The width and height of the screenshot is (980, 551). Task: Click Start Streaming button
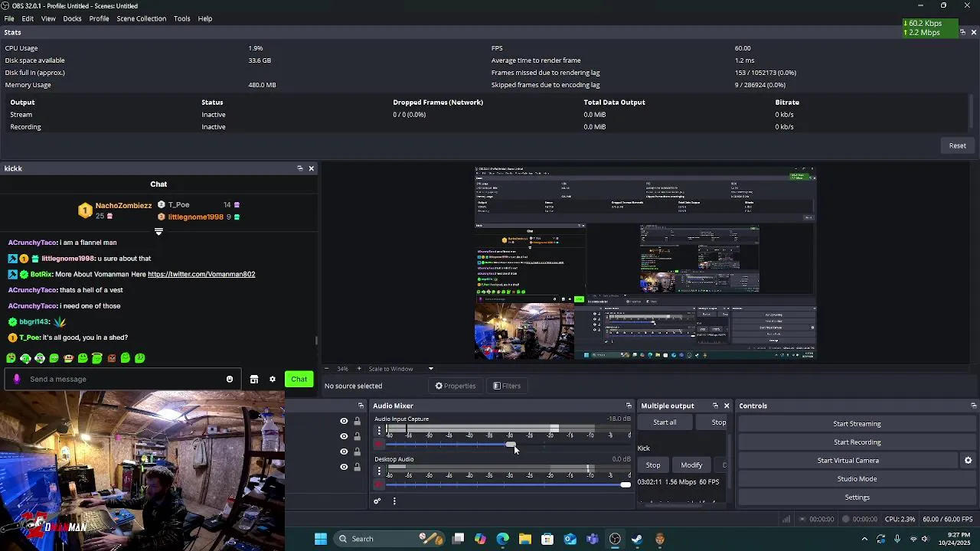tap(857, 424)
